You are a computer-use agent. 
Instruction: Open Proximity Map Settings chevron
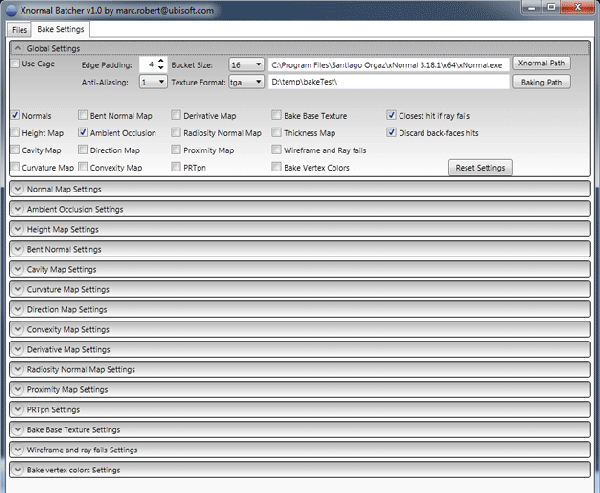(18, 389)
